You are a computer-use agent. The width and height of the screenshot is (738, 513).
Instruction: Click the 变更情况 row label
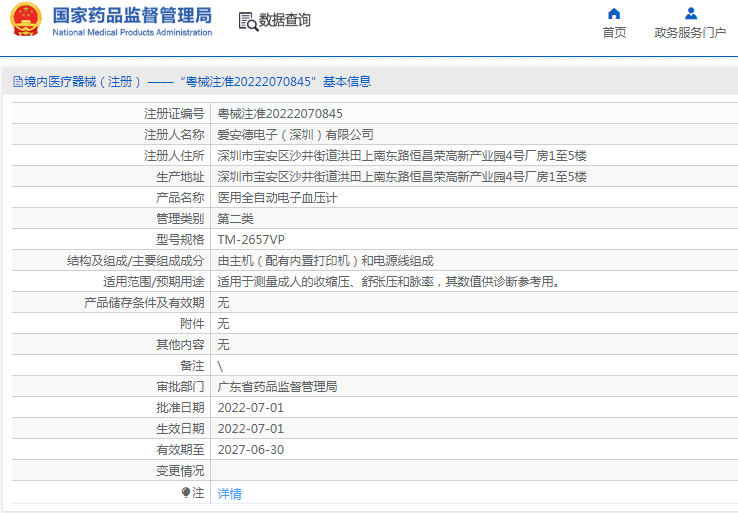point(180,471)
